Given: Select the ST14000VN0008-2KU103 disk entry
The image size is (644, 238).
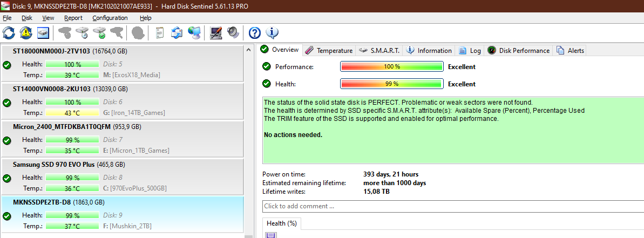Looking at the screenshot, I should tap(123, 101).
